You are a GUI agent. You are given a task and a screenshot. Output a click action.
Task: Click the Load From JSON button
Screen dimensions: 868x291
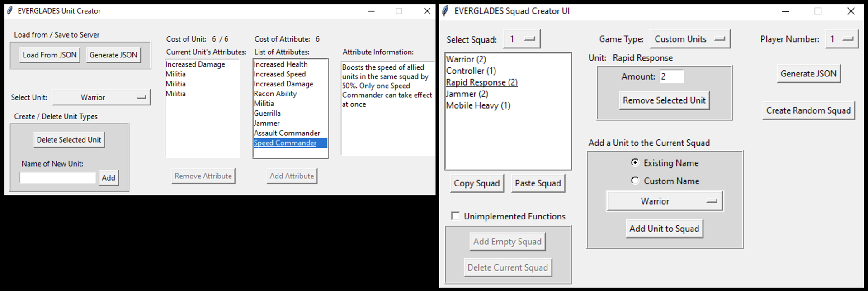50,55
